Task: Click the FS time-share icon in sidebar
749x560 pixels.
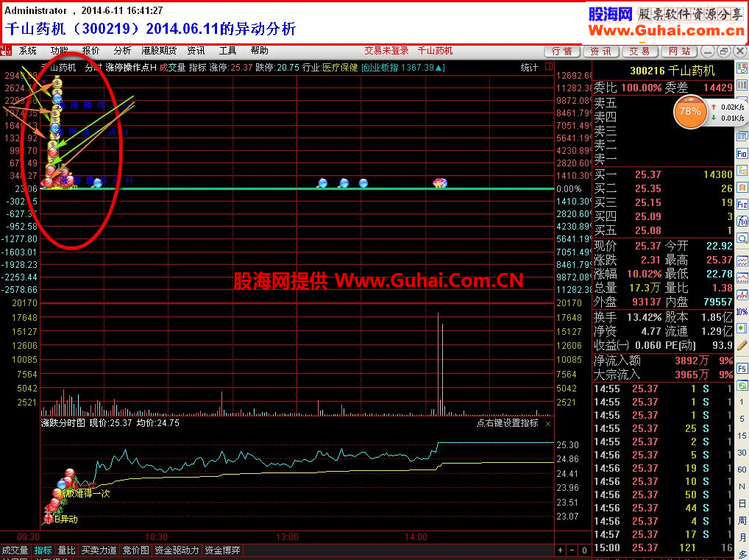Action: pos(742,369)
